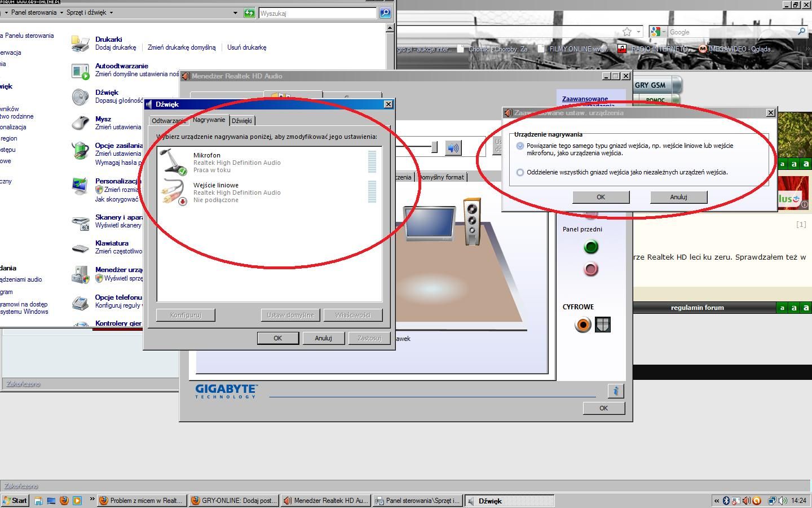Click the Opcje telefonu phone icon
The height and width of the screenshot is (508, 812).
(x=80, y=302)
